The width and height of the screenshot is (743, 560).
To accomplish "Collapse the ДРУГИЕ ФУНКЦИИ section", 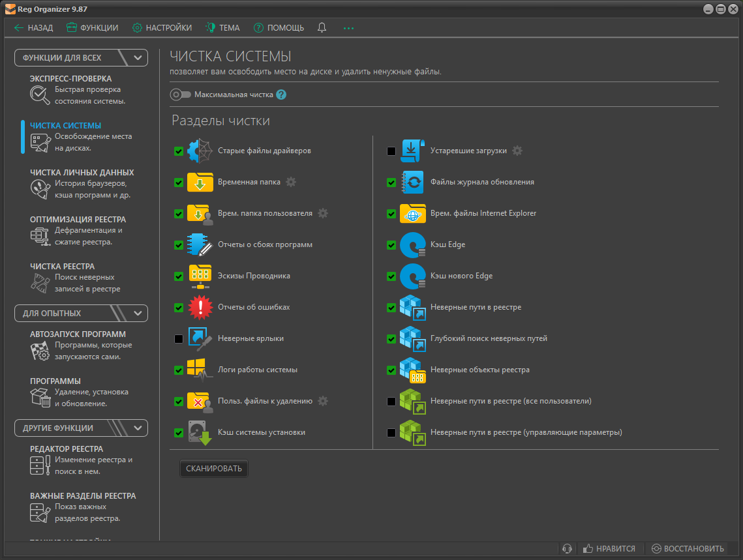I will click(x=138, y=428).
